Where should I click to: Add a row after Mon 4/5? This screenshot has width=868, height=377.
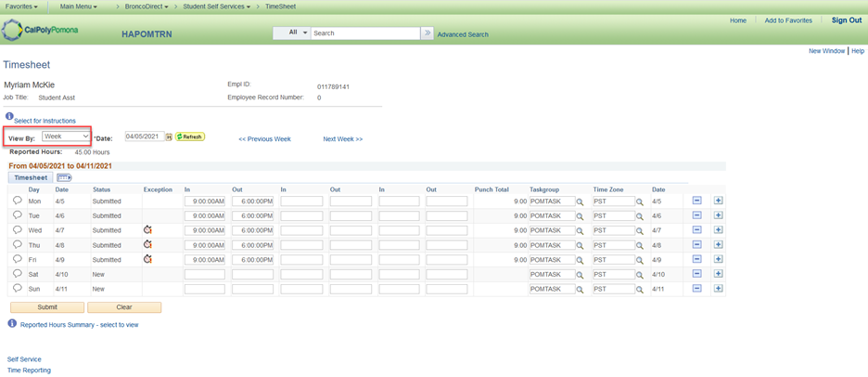(x=719, y=201)
